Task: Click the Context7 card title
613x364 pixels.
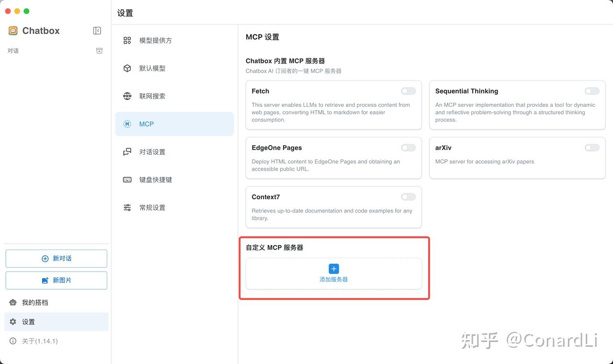Action: (x=266, y=197)
